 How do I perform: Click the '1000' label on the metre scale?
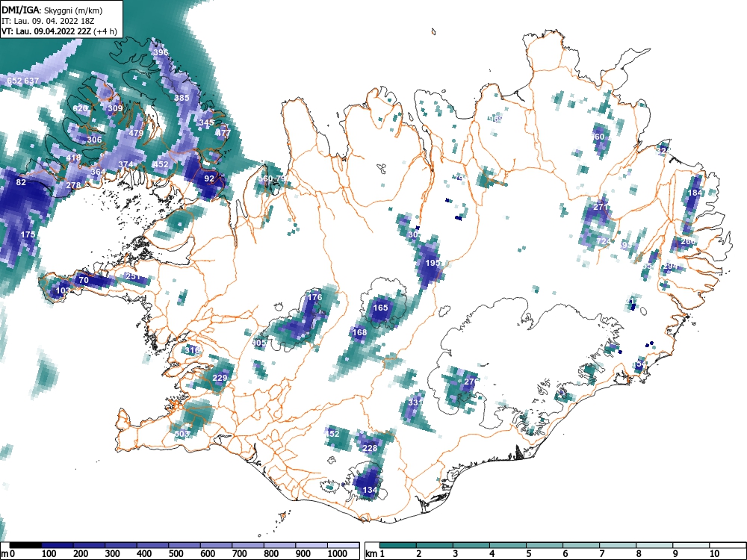(x=337, y=554)
